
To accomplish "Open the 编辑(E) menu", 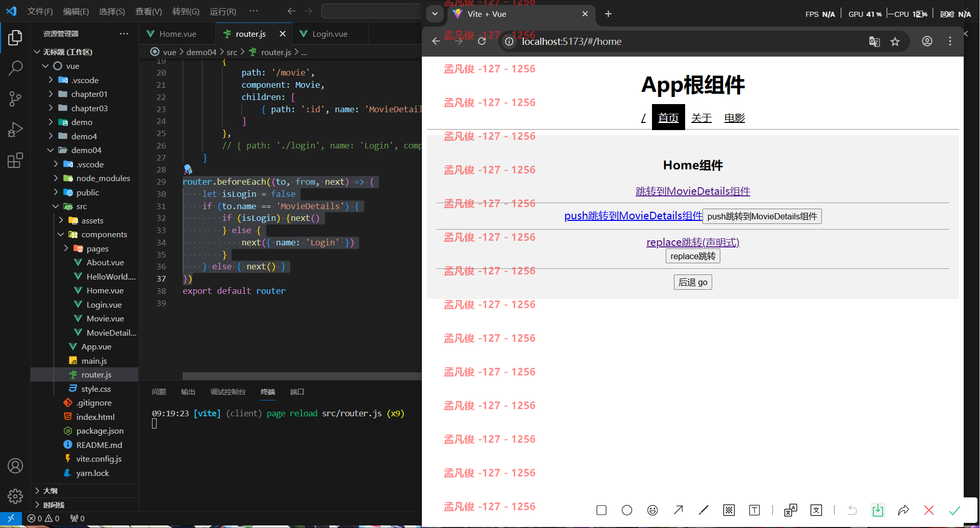I will (x=76, y=11).
